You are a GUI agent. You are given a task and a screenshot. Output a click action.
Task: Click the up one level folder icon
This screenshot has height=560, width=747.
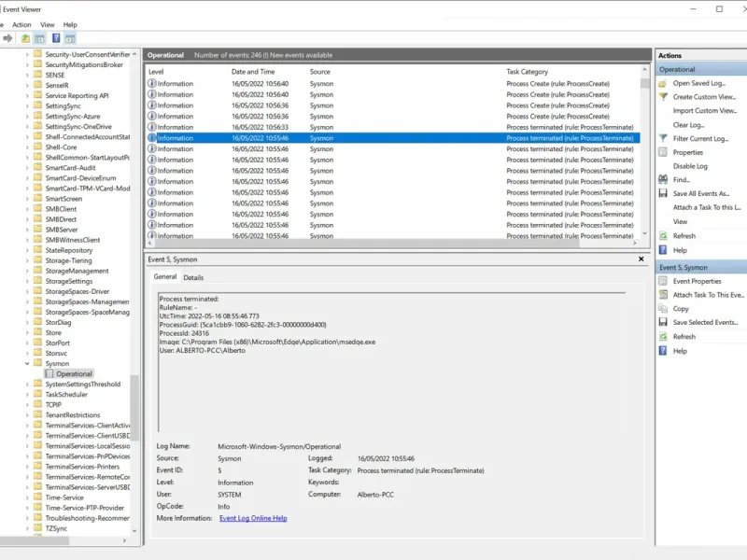[x=25, y=38]
